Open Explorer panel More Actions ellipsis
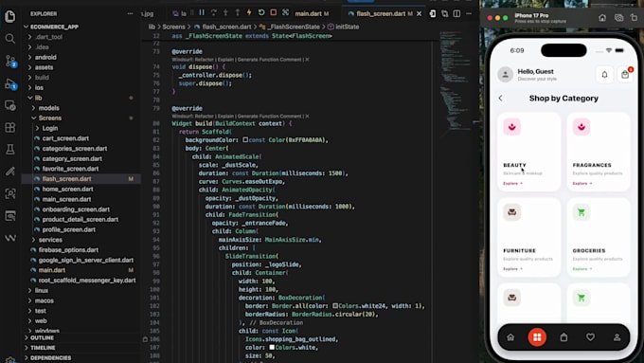The width and height of the screenshot is (644, 363). pos(130,13)
